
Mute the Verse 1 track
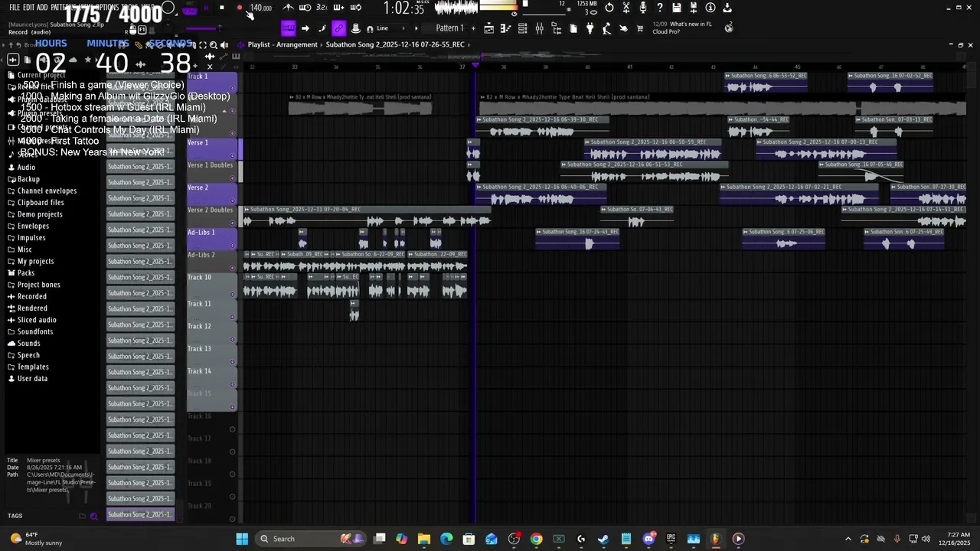coord(233,155)
